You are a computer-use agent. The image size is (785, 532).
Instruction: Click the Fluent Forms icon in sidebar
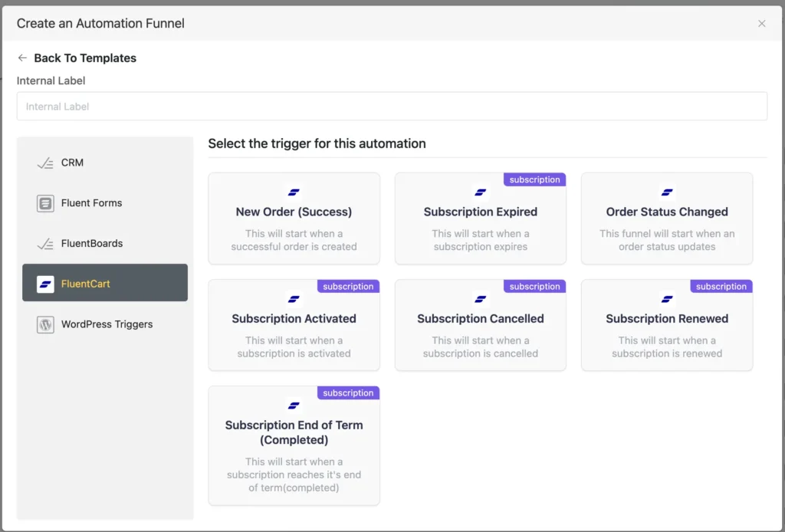(x=45, y=203)
